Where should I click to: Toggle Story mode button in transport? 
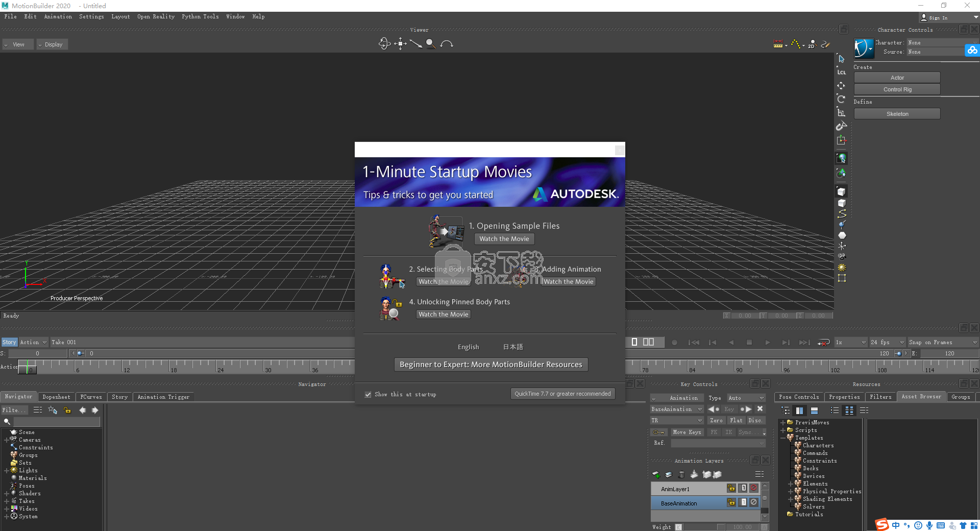(9, 343)
